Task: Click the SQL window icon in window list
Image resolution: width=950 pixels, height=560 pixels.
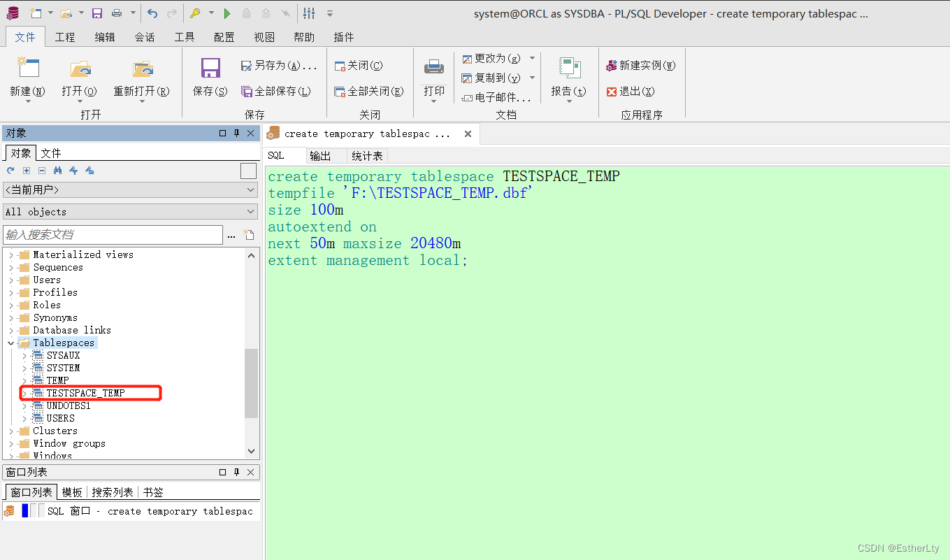Action: pyautogui.click(x=9, y=511)
